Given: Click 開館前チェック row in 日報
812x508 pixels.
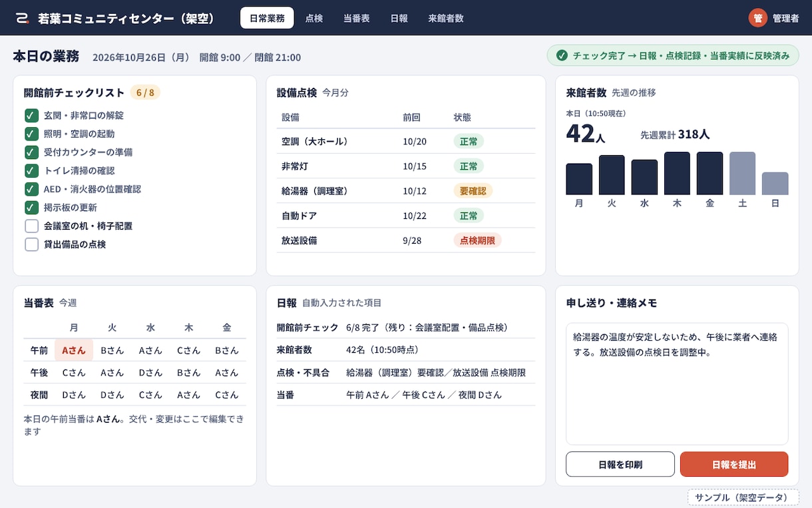Looking at the screenshot, I should tap(406, 328).
